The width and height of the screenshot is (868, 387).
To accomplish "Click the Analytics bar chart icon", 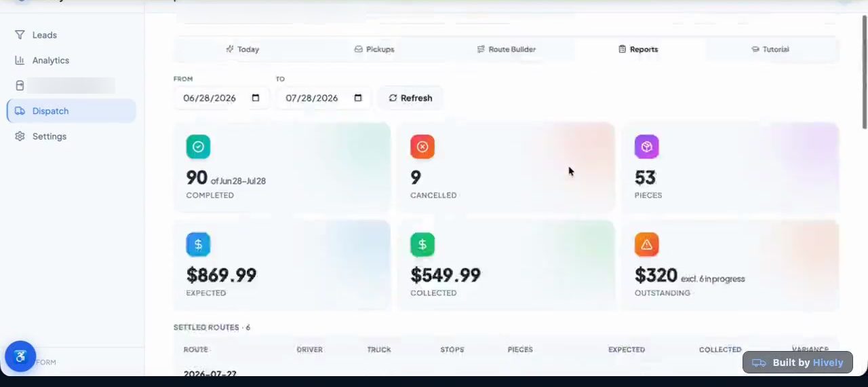I will click(20, 60).
